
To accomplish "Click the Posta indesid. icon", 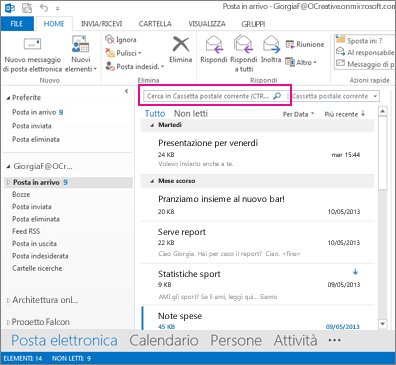I will click(x=110, y=66).
